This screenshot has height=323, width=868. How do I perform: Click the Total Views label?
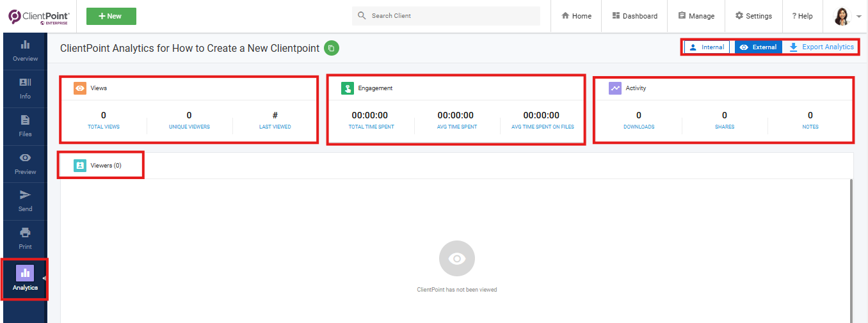point(104,127)
